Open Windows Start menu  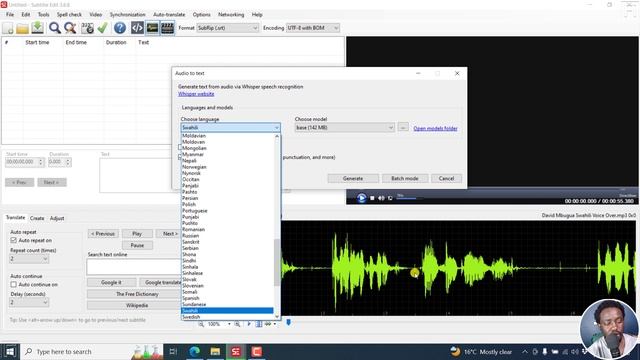pos(10,351)
